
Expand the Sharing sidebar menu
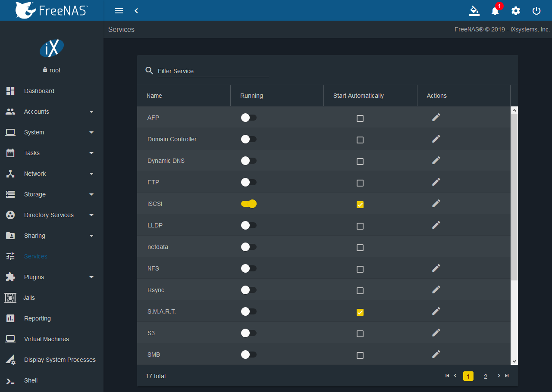pyautogui.click(x=52, y=236)
